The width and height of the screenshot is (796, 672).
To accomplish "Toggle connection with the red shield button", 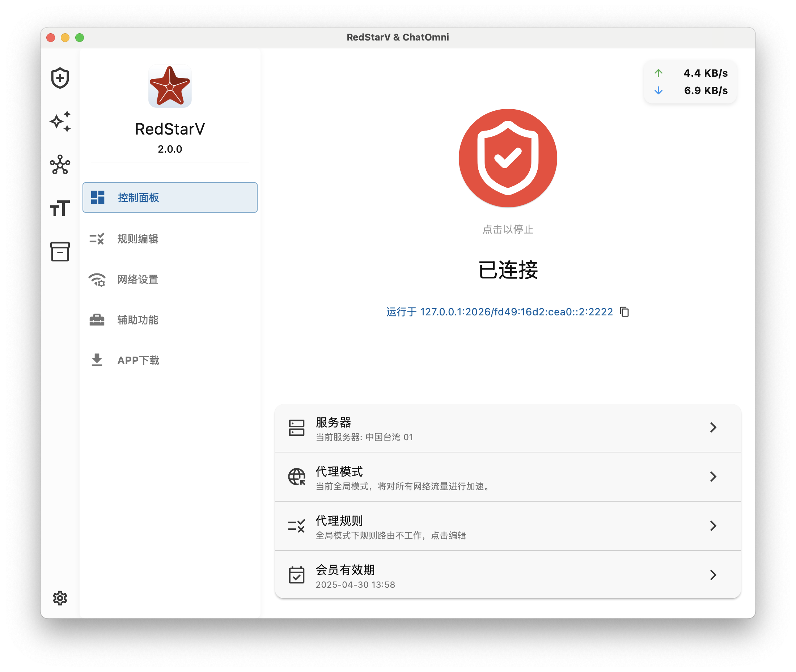I will point(507,158).
